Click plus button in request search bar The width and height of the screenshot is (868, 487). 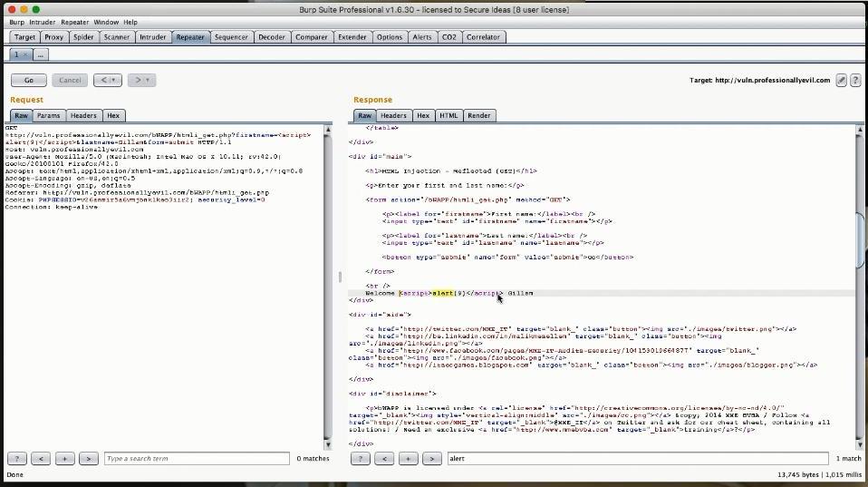(64, 459)
